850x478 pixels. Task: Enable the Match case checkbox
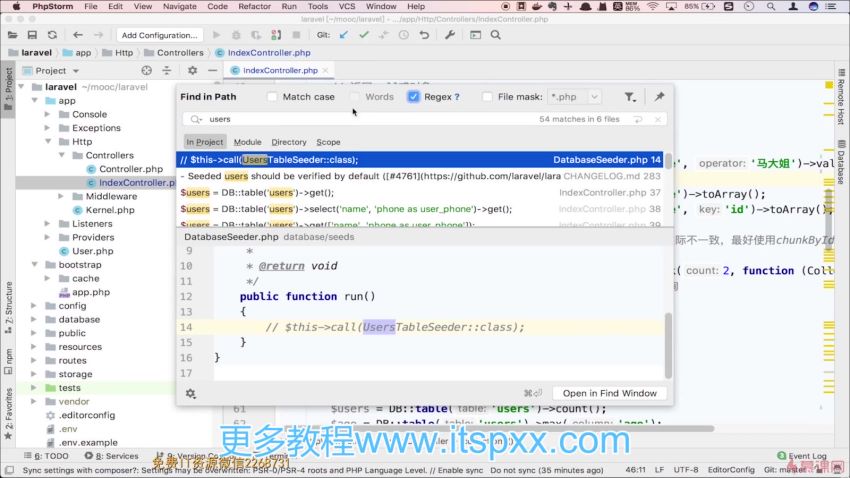click(273, 97)
